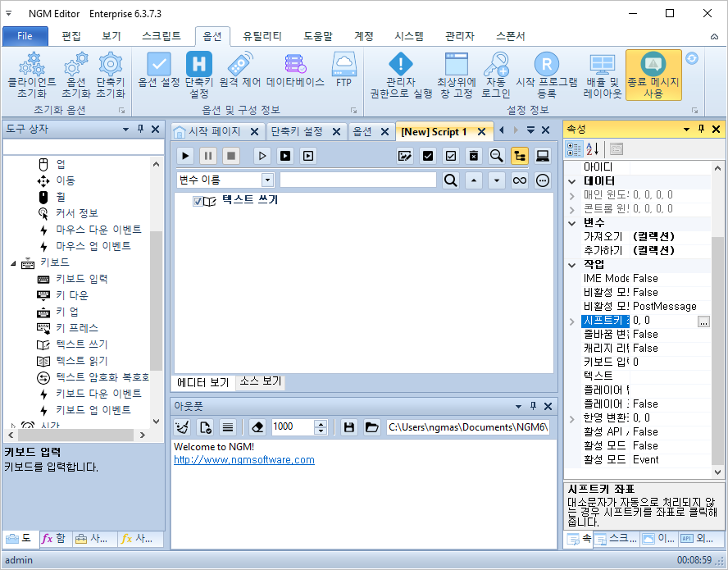Collapse the 변수 property group
Viewport: 728px width, 570px height.
572,223
